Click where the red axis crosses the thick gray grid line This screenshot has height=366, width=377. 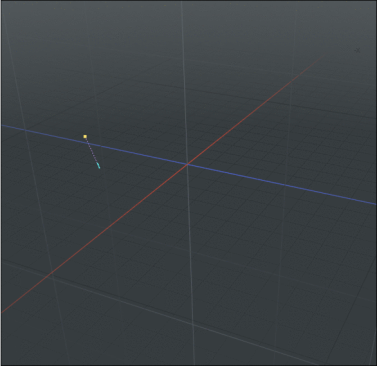(x=50, y=275)
